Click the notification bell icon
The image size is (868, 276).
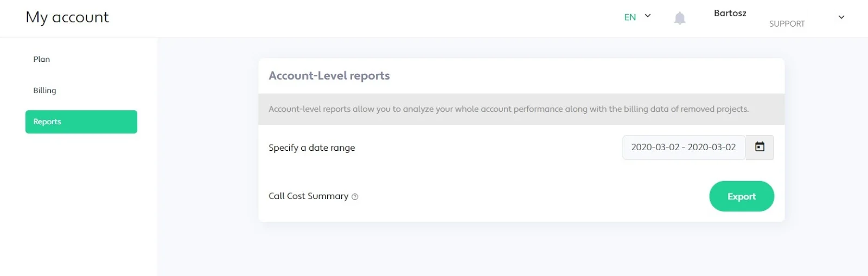tap(679, 18)
